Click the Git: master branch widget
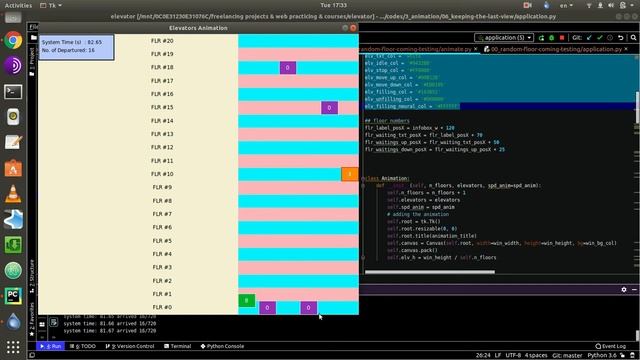The image size is (640, 360). pyautogui.click(x=567, y=356)
